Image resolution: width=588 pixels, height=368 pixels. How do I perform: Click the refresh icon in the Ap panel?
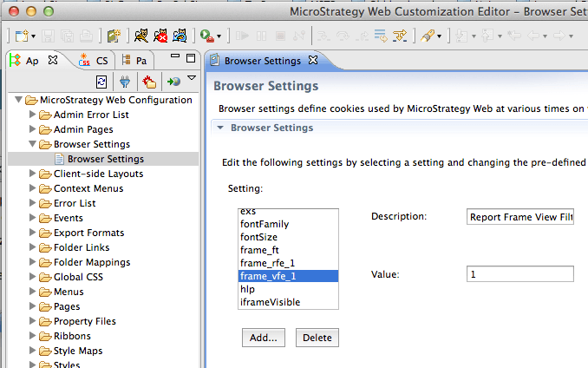[101, 82]
